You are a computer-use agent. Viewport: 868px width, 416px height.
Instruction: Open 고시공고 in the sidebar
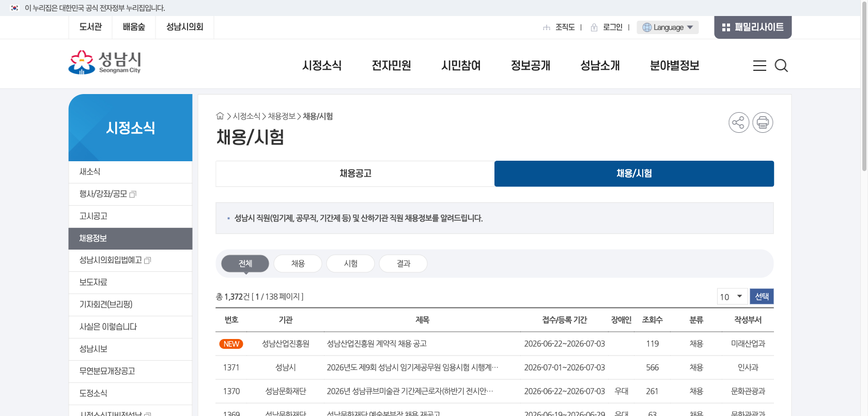(x=130, y=217)
